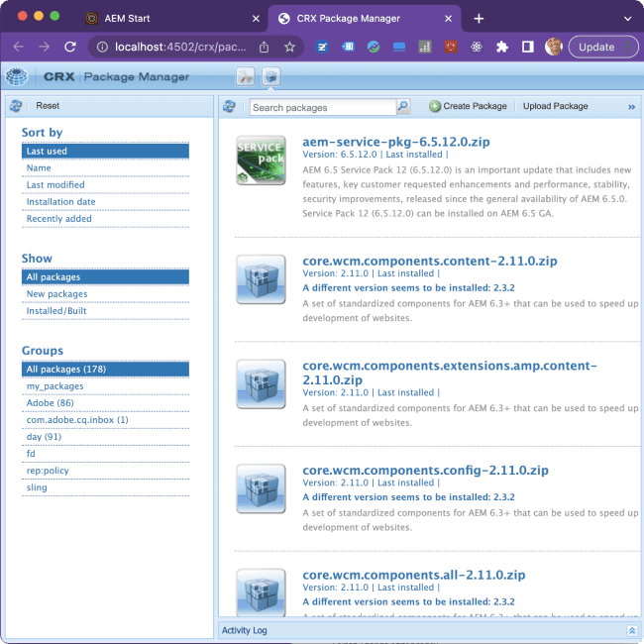This screenshot has width=644, height=644.
Task: Click Create Package
Action: click(x=469, y=106)
